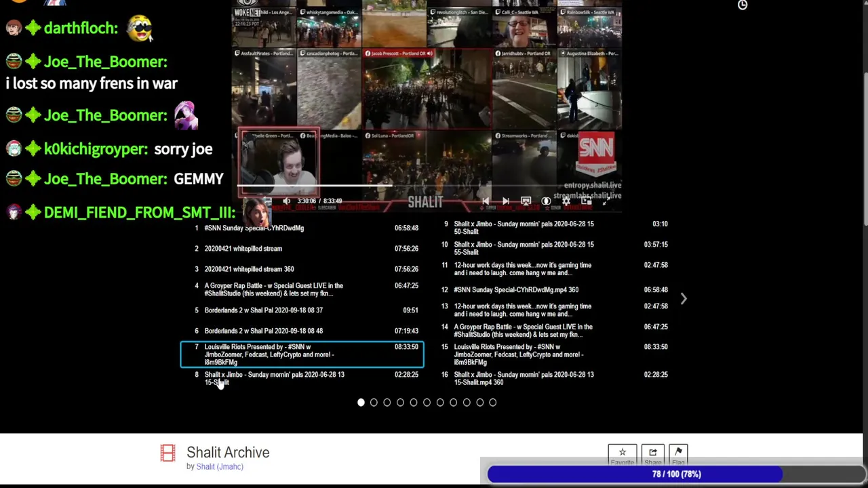Enter fullscreen with the expand arrows

pos(607,201)
